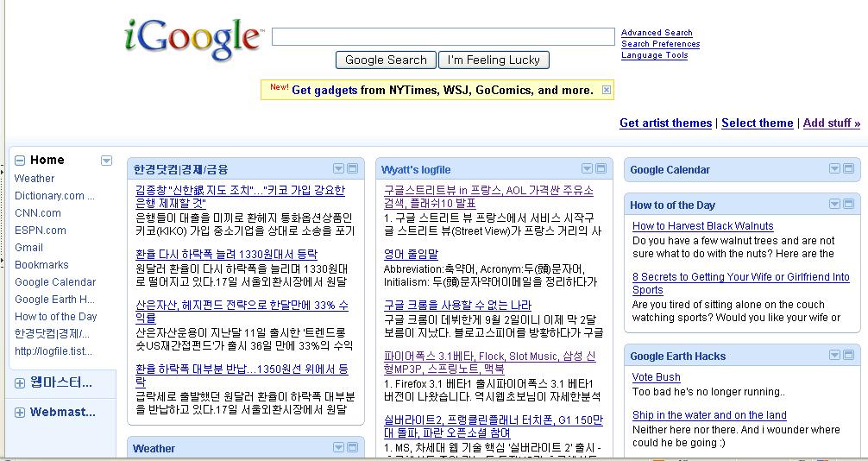Open the Add stuff link
Image resolution: width=868 pixels, height=461 pixels.
[x=832, y=123]
